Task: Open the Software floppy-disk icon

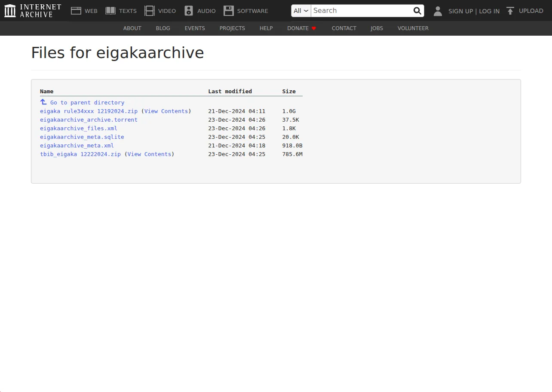Action: [229, 11]
